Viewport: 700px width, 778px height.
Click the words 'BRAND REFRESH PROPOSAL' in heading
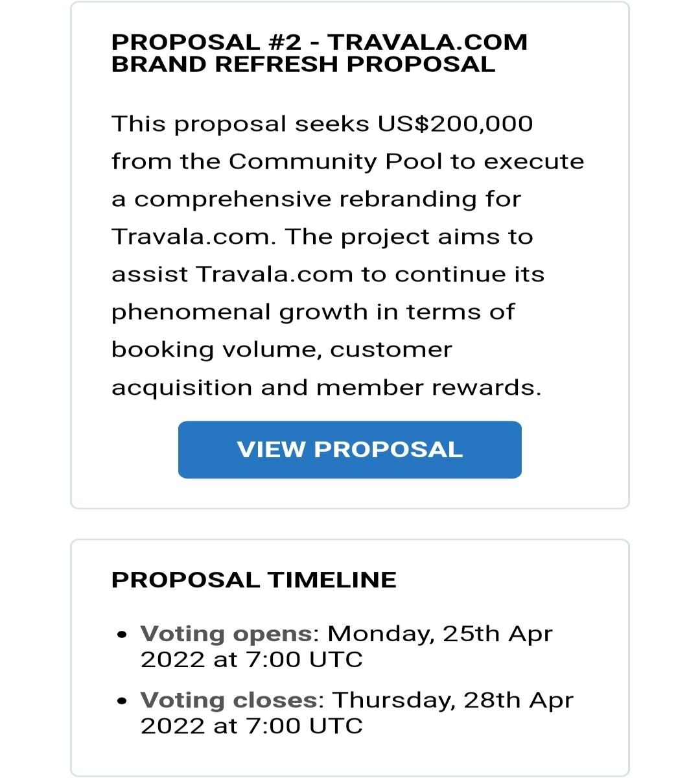[303, 64]
